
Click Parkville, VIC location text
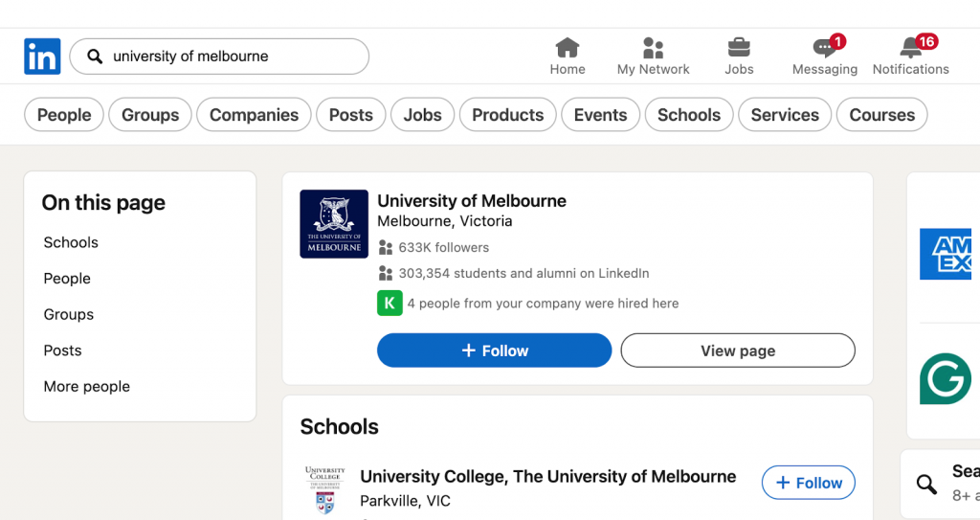[x=405, y=501]
